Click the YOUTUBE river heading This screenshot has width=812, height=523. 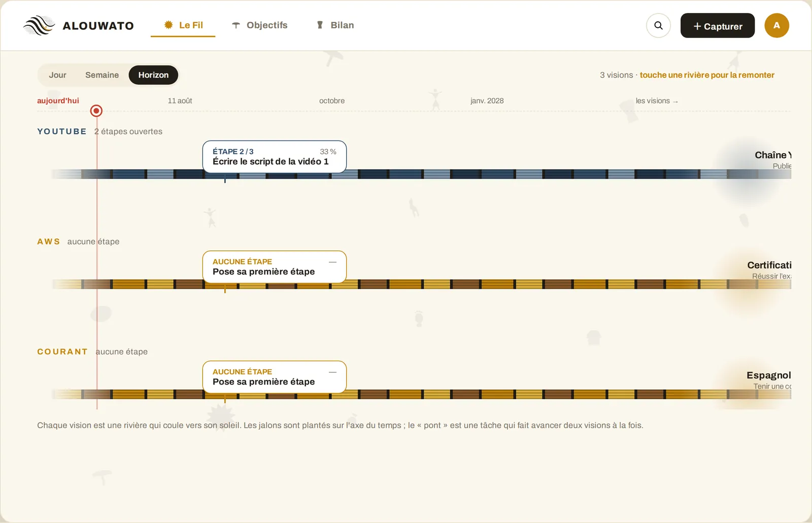[x=62, y=131]
